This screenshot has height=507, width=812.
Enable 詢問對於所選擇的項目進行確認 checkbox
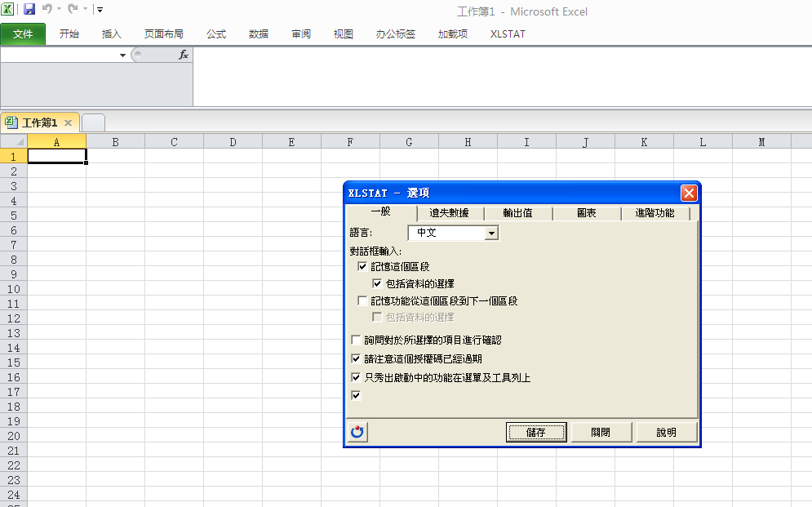tap(356, 340)
